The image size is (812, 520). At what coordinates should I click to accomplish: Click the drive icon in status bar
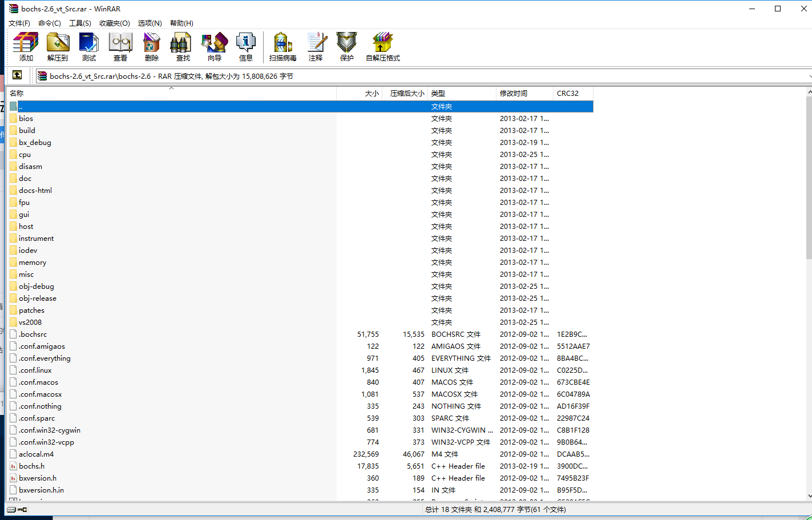11,509
